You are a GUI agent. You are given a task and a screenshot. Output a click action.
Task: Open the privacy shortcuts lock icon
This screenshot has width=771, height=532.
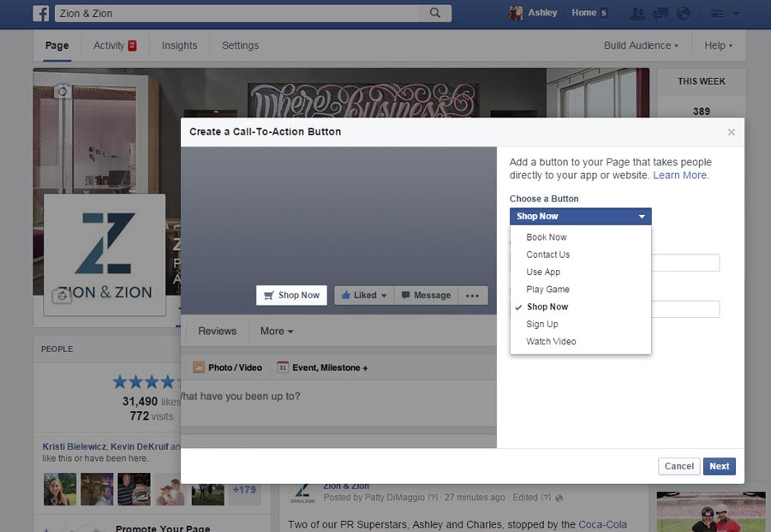coord(716,13)
